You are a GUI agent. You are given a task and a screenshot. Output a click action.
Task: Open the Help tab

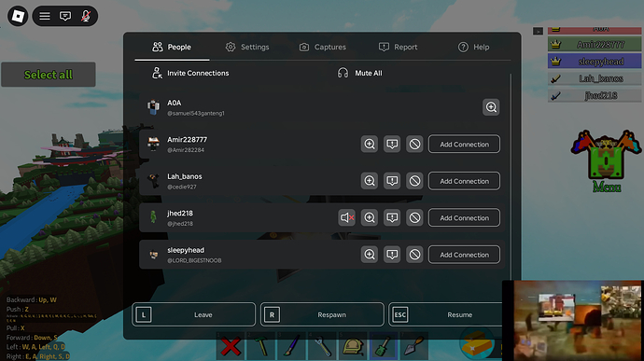473,47
